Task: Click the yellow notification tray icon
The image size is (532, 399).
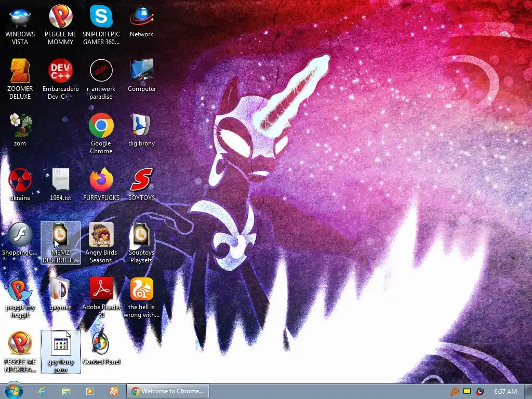Action: (467, 391)
